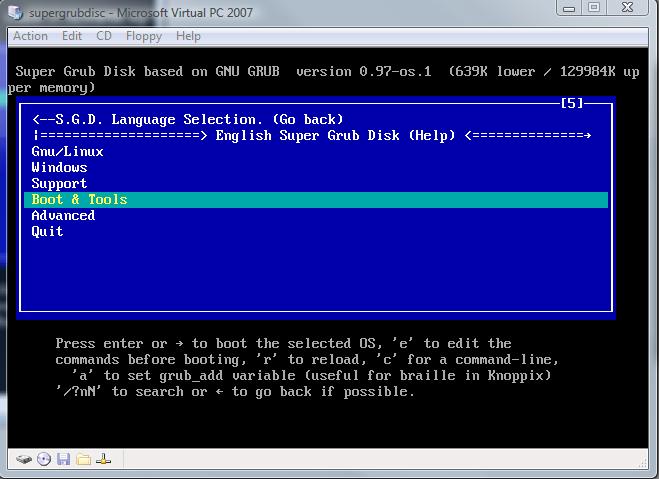Click the shared folders status icon
This screenshot has width=659, height=479.
click(x=84, y=459)
